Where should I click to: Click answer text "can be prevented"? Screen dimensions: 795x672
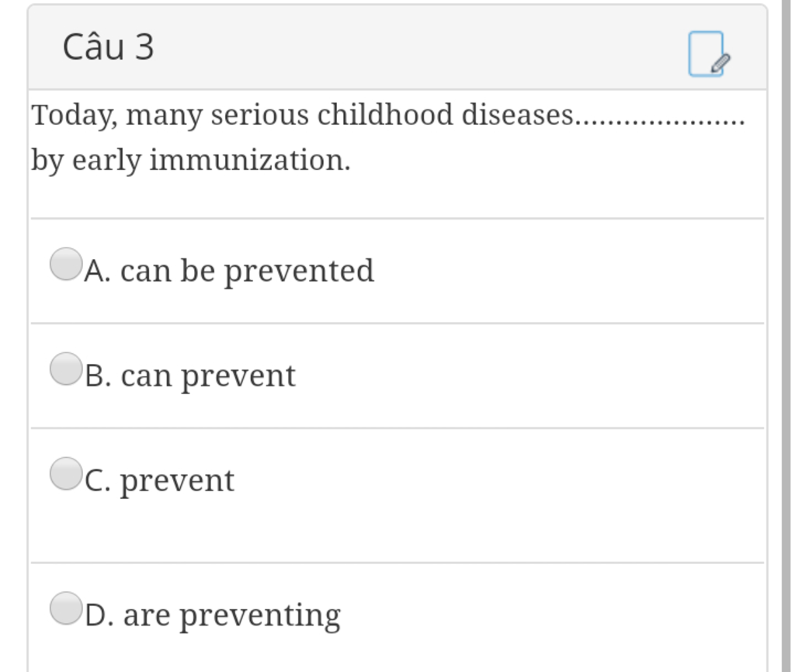(247, 271)
